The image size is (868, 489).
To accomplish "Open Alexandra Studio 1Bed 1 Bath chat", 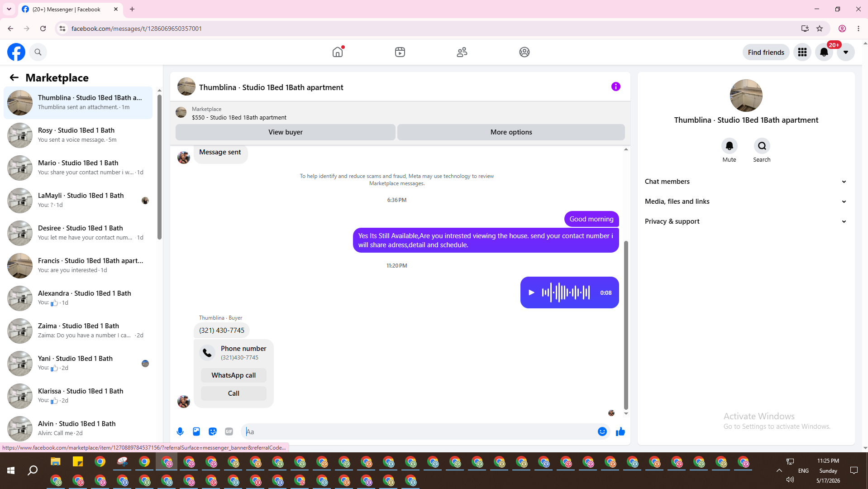I will pos(78,298).
